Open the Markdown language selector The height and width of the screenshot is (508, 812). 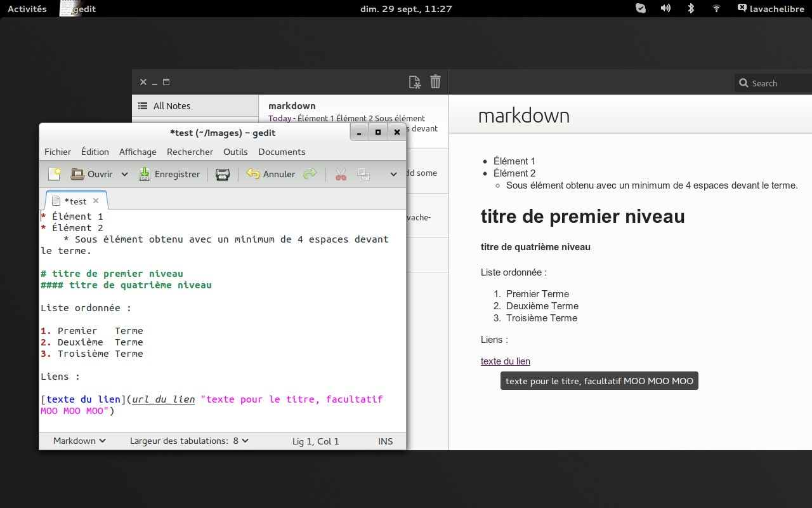point(77,441)
